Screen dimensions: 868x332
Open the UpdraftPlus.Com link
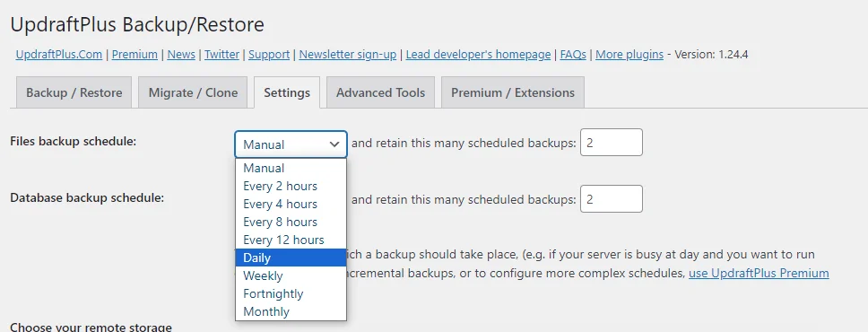(x=58, y=55)
